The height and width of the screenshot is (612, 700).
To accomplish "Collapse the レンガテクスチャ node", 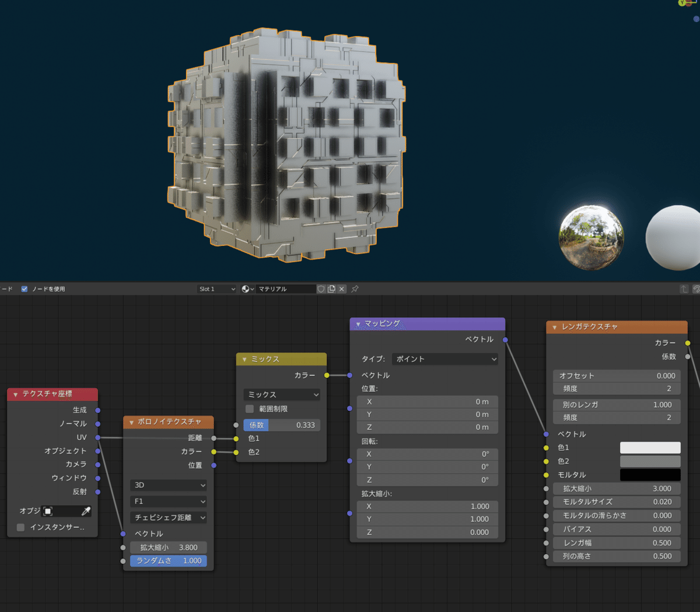I will [555, 328].
